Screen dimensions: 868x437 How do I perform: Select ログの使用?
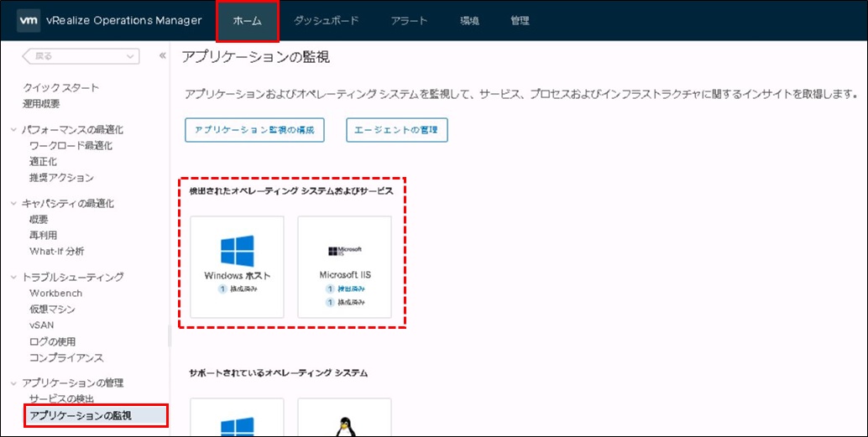point(53,342)
